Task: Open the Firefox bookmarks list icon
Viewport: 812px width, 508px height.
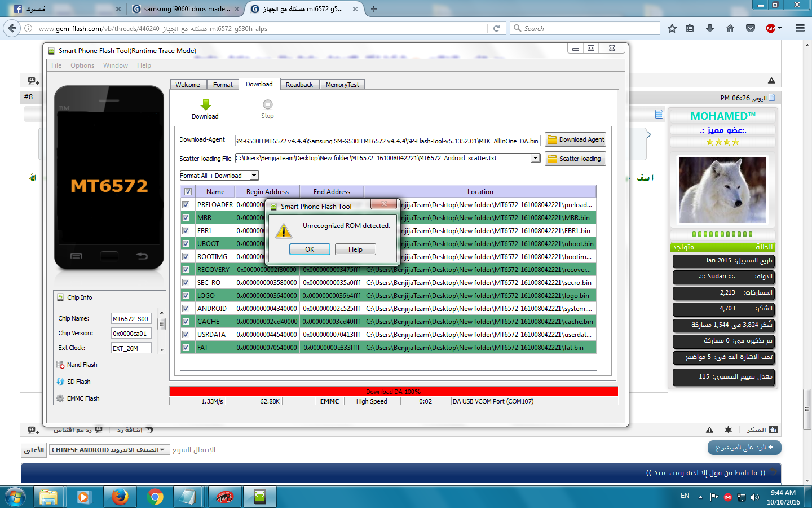Action: (x=690, y=28)
